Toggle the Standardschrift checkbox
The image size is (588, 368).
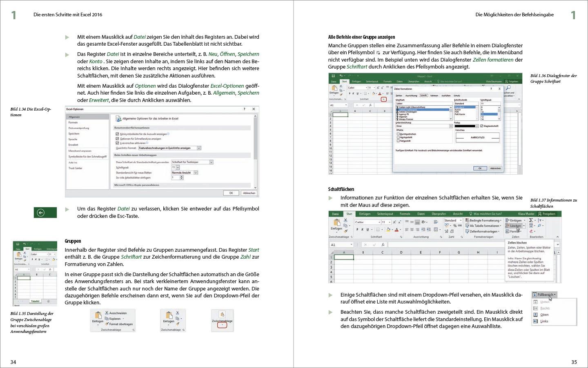481,126
